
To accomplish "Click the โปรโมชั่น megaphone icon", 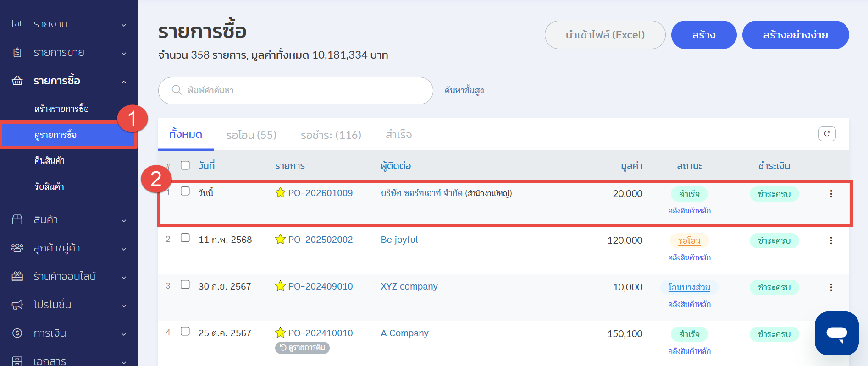I will coord(17,305).
